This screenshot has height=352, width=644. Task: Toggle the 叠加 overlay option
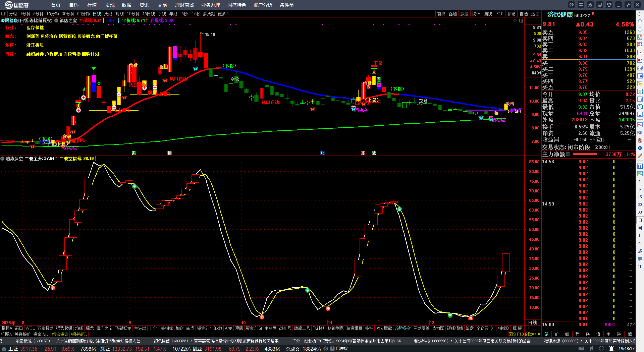click(x=453, y=14)
